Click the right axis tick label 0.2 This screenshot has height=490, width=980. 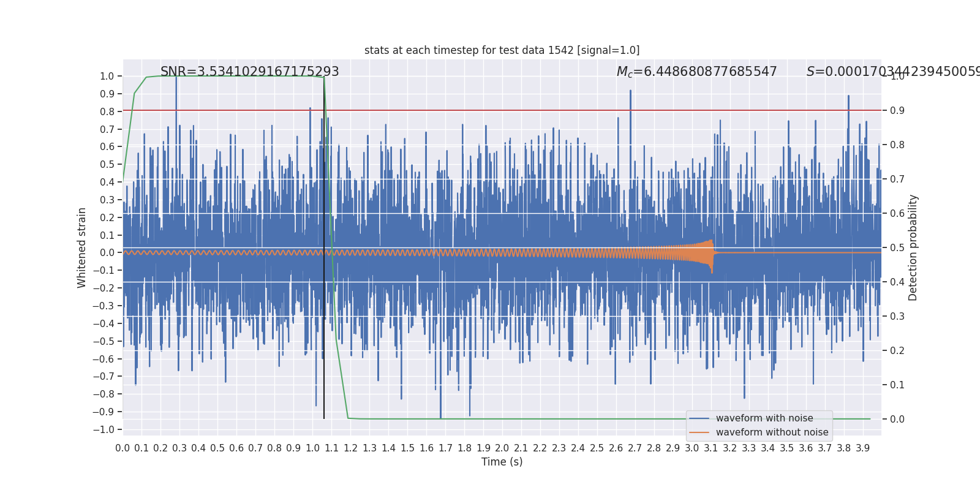897,351
